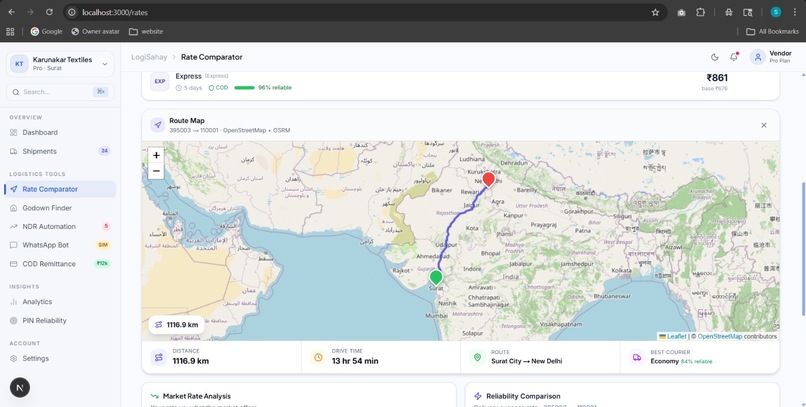806x407 pixels.
Task: Click the address bar URL localhost:3000/rates
Action: pos(115,12)
